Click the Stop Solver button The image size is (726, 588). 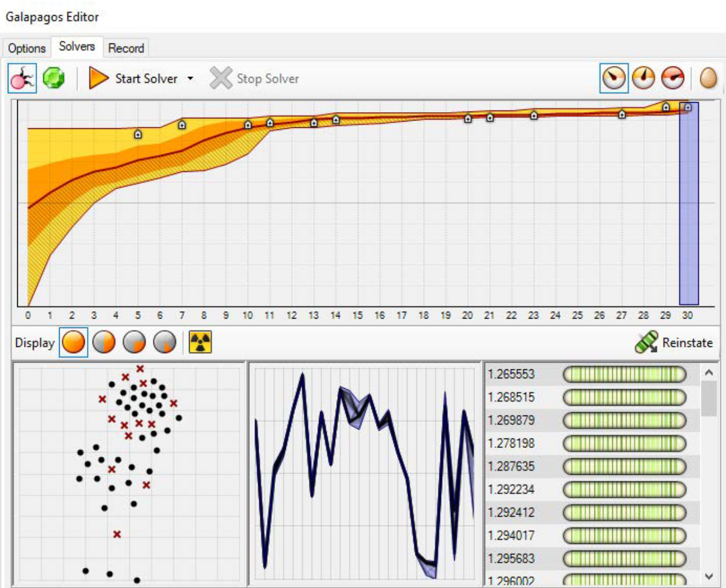point(254,79)
